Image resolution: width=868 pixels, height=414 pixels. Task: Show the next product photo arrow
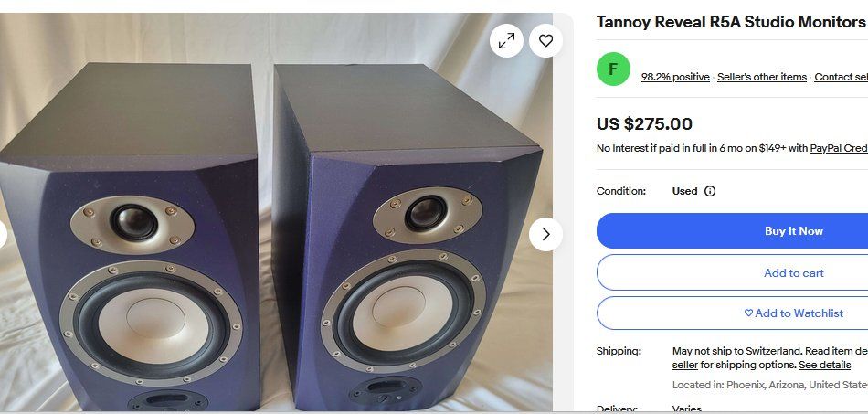545,234
